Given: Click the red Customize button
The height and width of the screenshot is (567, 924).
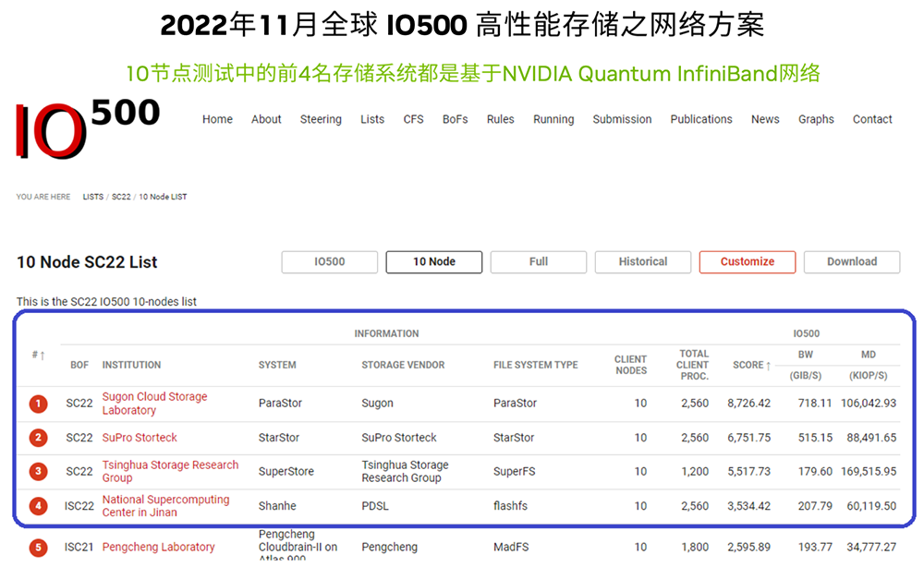Looking at the screenshot, I should [748, 262].
